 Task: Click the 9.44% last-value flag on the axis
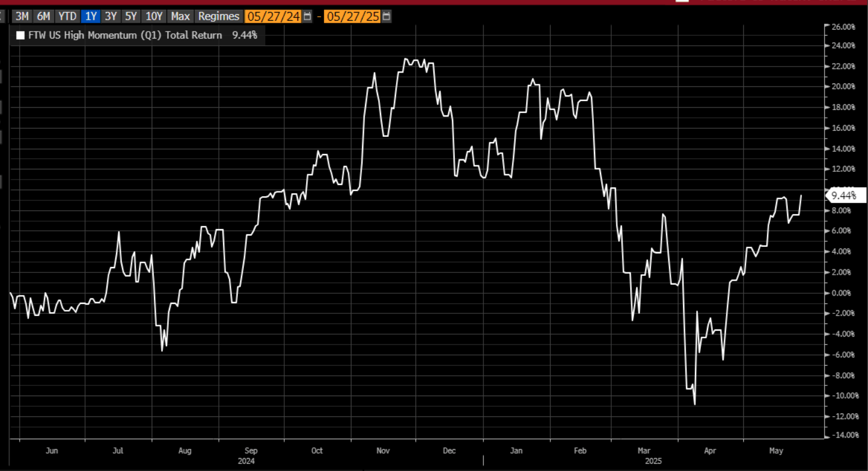(x=845, y=195)
